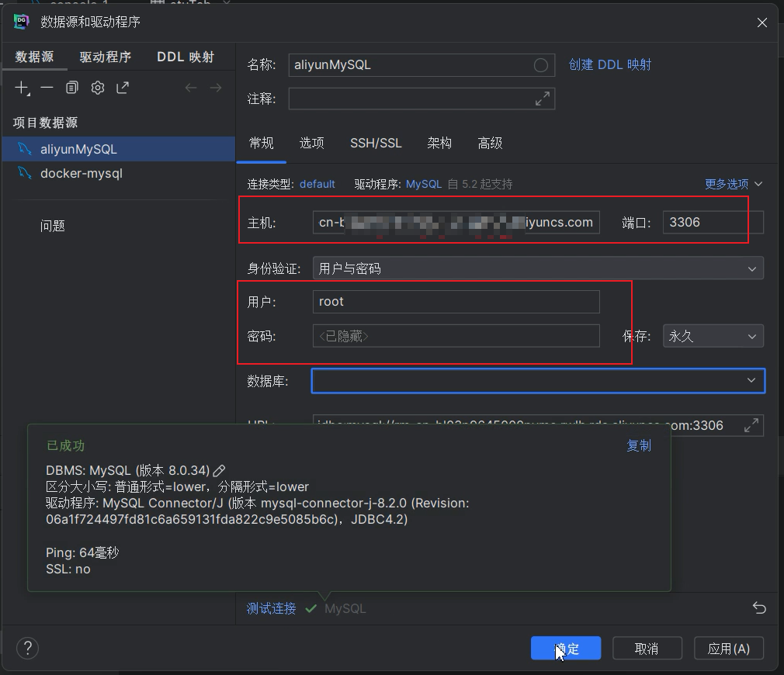Click the 主机 host input field

(x=456, y=223)
